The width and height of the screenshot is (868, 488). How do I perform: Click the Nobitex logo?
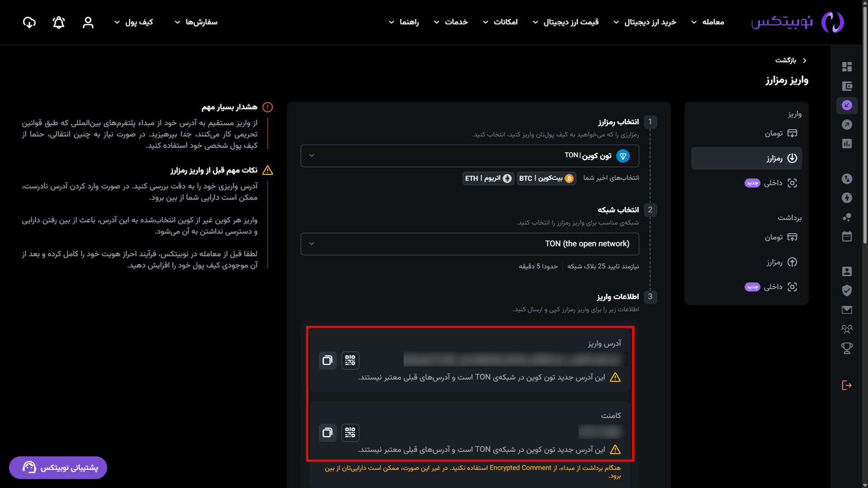click(x=797, y=22)
